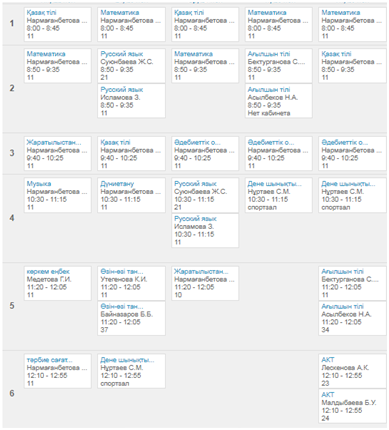Click the period 6 row number
The height and width of the screenshot is (430, 389).
[12, 393]
